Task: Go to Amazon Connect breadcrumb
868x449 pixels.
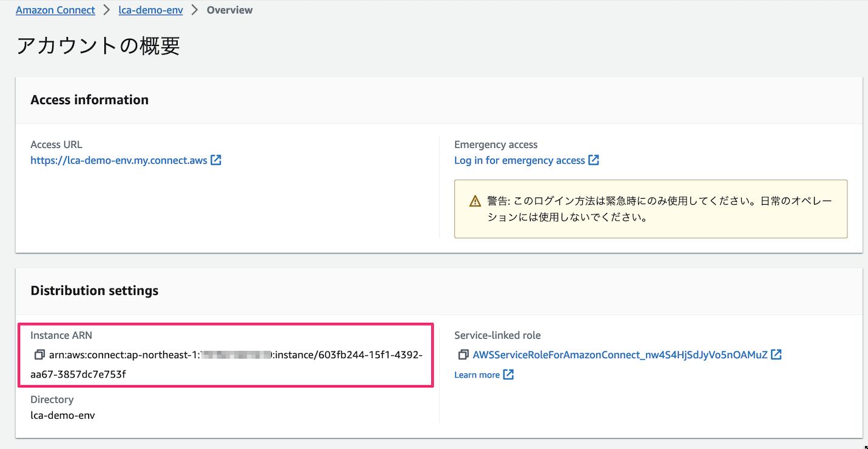Action: pos(55,10)
